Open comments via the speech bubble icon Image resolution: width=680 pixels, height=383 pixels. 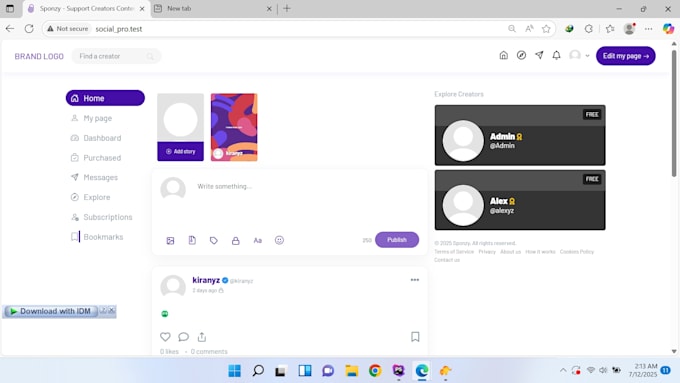tap(183, 337)
